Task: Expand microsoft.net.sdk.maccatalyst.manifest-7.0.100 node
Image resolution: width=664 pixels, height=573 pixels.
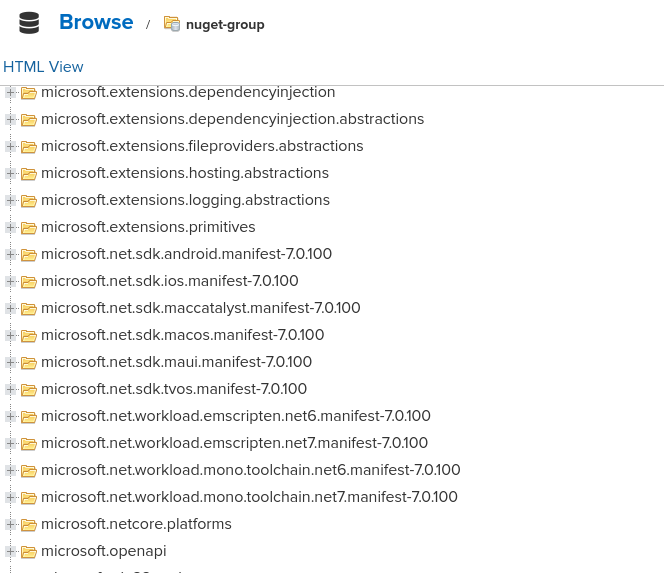Action: click(x=11, y=308)
